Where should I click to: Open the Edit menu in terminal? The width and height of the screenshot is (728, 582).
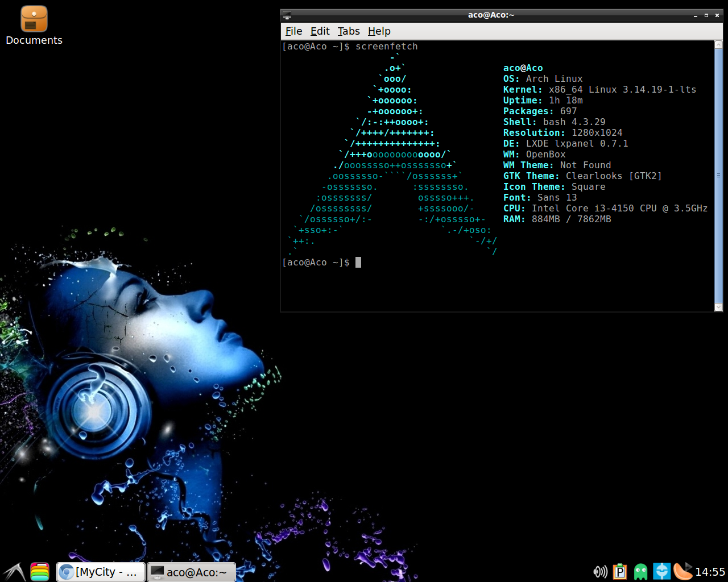(320, 31)
